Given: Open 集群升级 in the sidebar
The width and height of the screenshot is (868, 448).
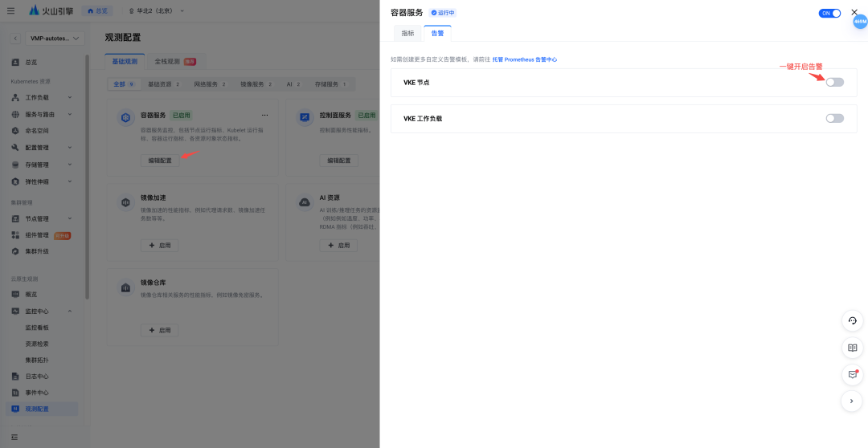Looking at the screenshot, I should click(37, 251).
